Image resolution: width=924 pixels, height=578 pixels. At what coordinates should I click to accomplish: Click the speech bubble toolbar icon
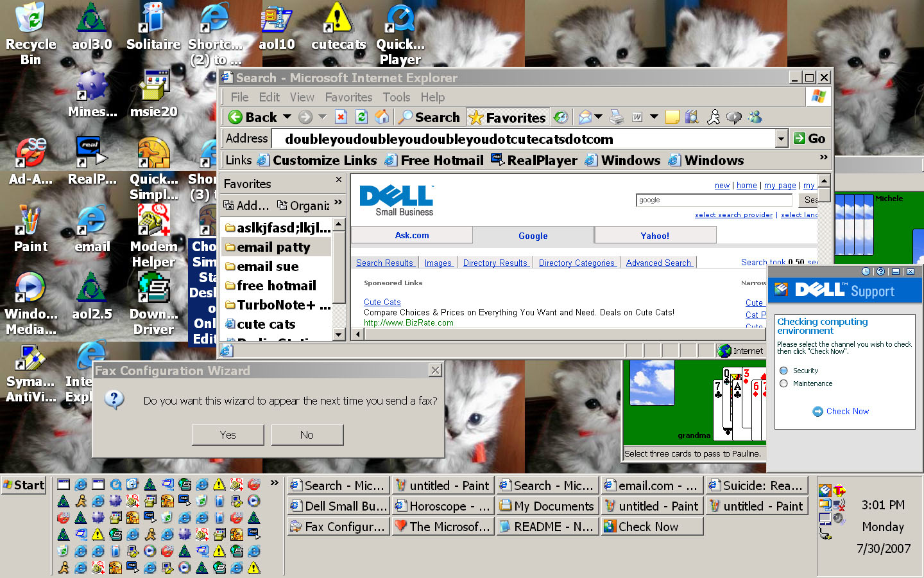[x=733, y=117]
